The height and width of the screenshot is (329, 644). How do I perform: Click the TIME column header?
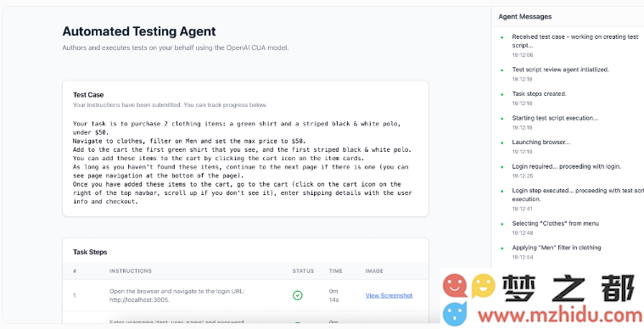[x=336, y=271]
